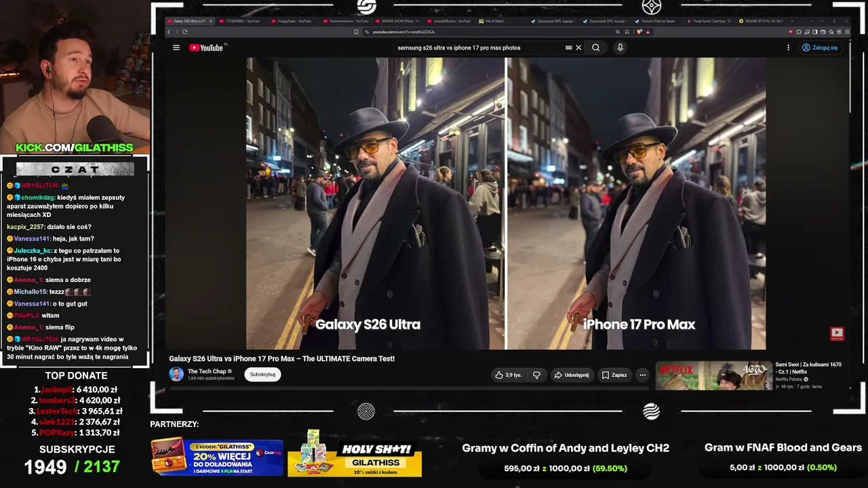Switch to the FroggyDude YouTube tab
The width and height of the screenshot is (868, 488).
click(292, 21)
